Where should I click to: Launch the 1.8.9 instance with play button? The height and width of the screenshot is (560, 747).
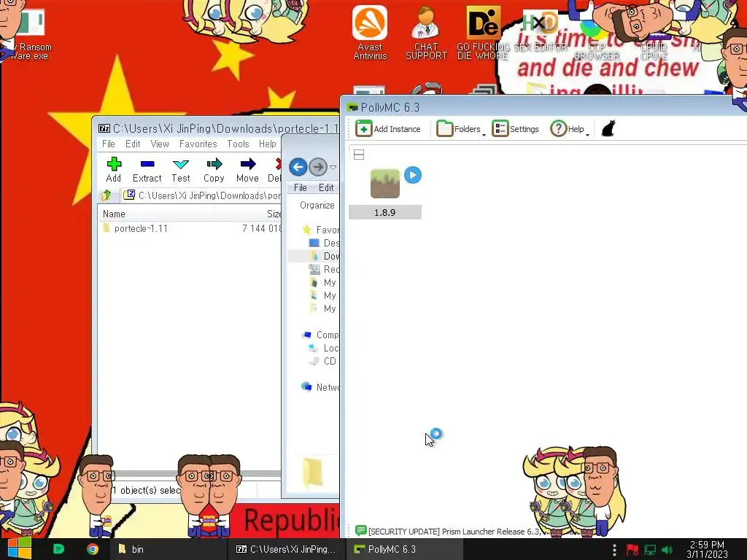coord(413,175)
